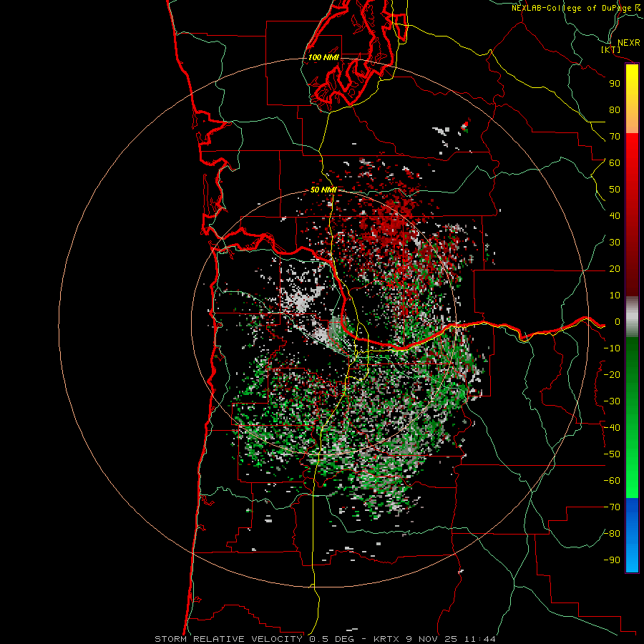This screenshot has width=644, height=644.
Task: Click the -80 value on the velocity scale
Action: (x=612, y=534)
